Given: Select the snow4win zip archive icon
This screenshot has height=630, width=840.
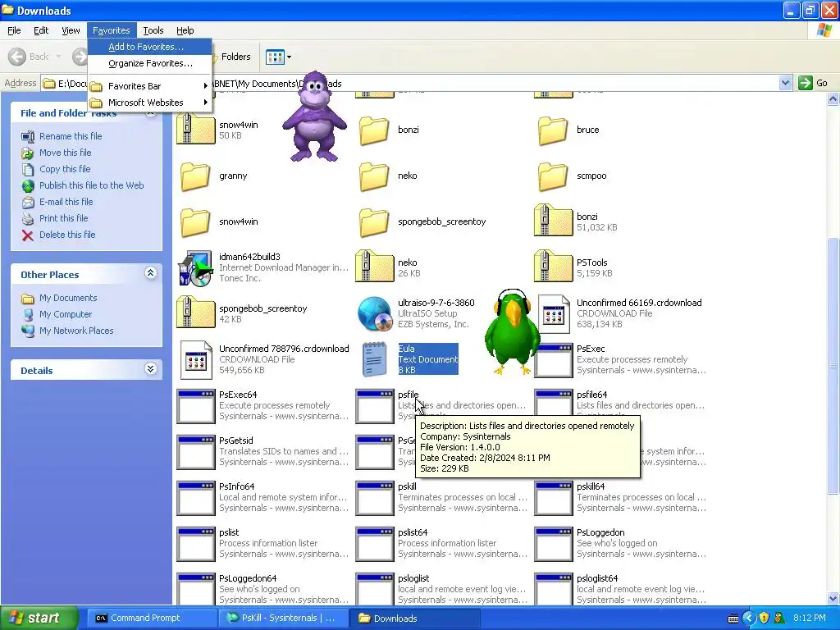Looking at the screenshot, I should 195,129.
